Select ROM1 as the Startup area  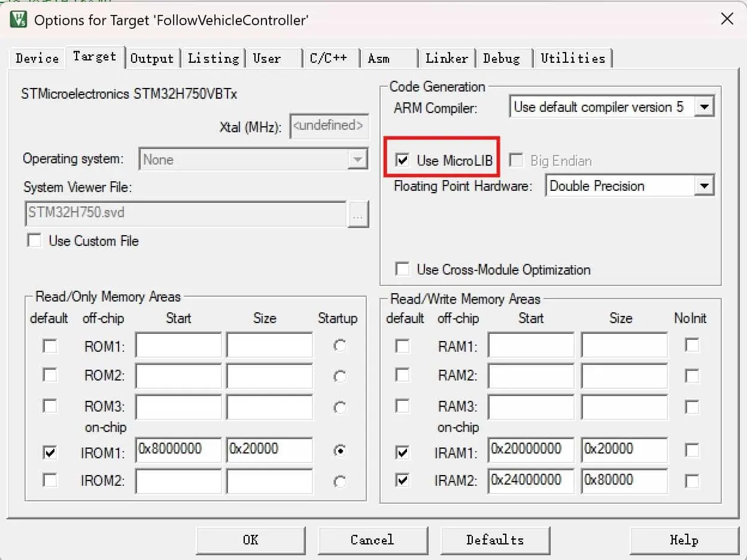(340, 346)
